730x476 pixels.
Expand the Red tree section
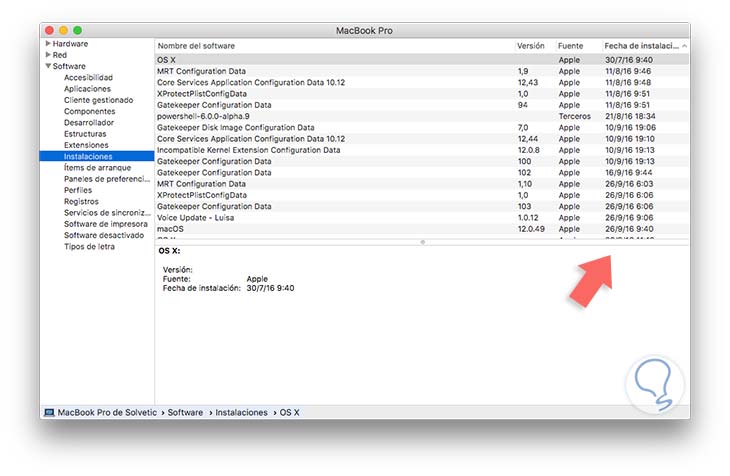(48, 54)
